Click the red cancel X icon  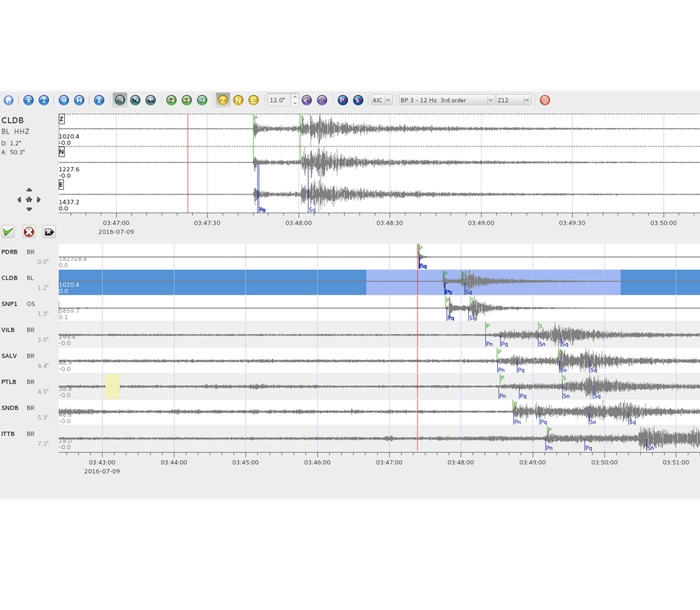click(x=29, y=232)
